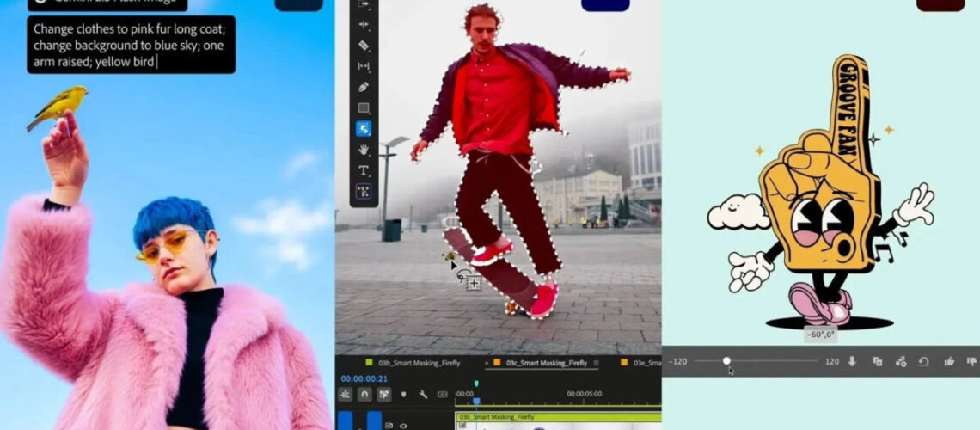Click the thumbs up icon

coord(949,362)
